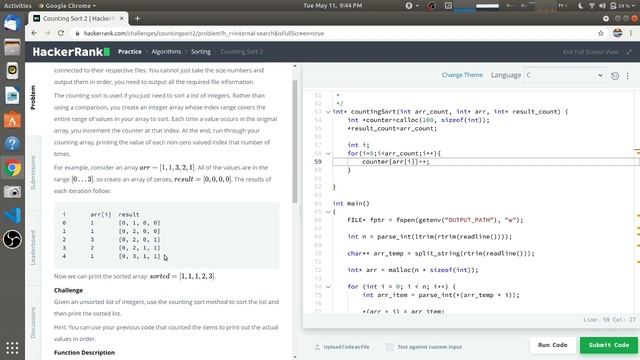Click the 'int main()' code line
The height and width of the screenshot is (360, 640).
(351, 203)
